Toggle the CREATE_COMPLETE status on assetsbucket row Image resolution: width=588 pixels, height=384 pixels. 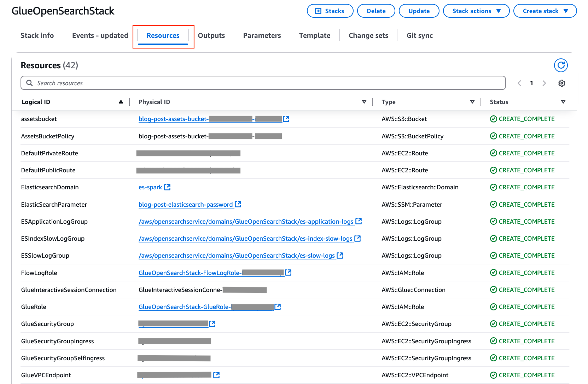[522, 119]
